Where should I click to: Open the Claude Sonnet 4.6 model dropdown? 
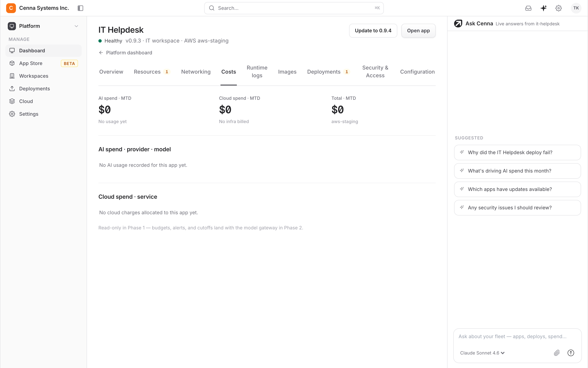(482, 353)
